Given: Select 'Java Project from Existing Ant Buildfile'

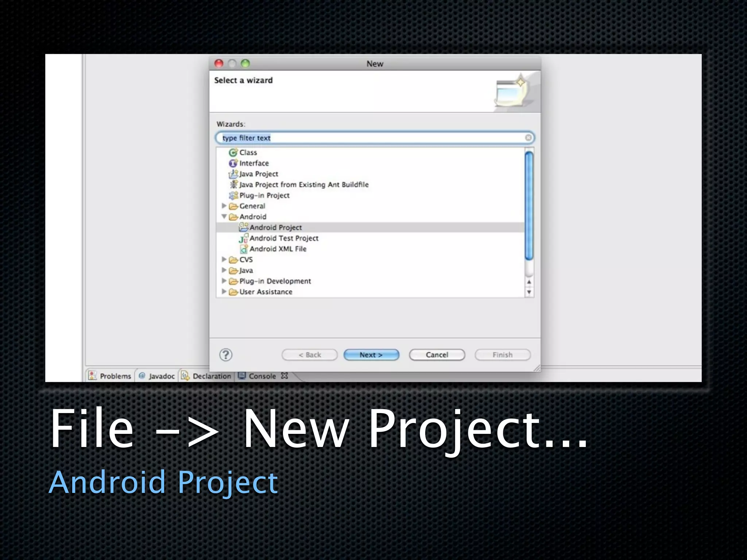Looking at the screenshot, I should tap(304, 184).
